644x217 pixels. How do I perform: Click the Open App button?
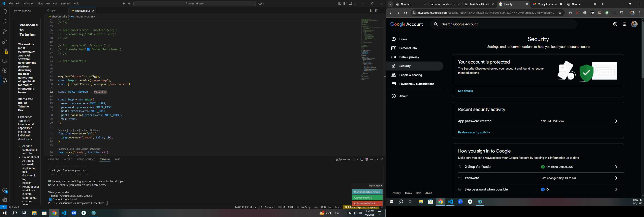pos(375,186)
